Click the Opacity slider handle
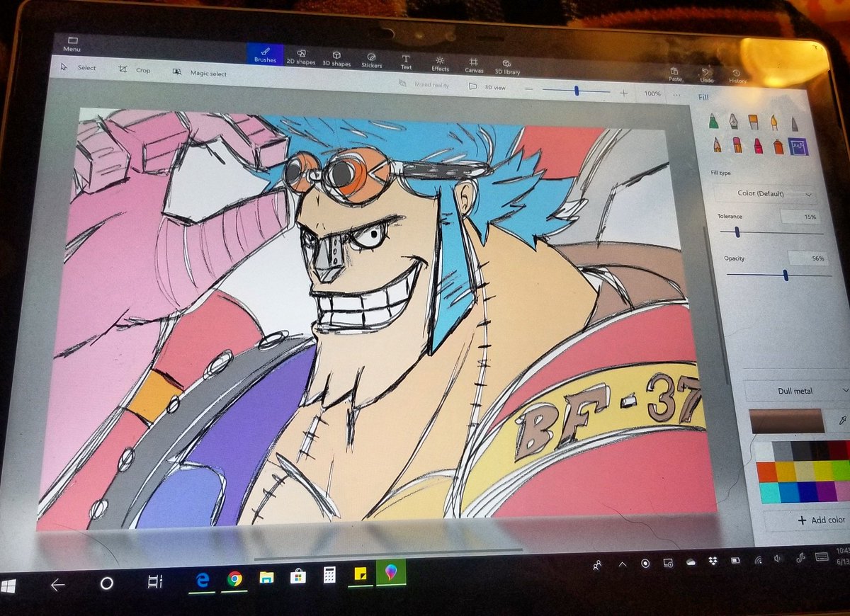Viewport: 850px width, 616px height. click(x=786, y=274)
